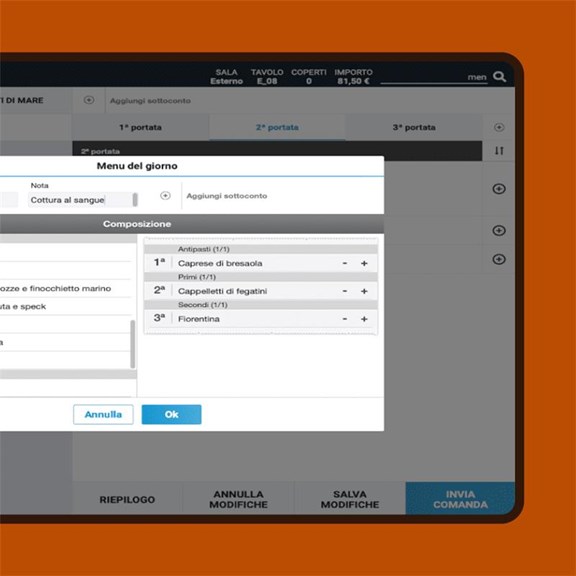Viewport: 576px width, 576px height.
Task: Click the dish list scrollbar
Action: tap(133, 344)
